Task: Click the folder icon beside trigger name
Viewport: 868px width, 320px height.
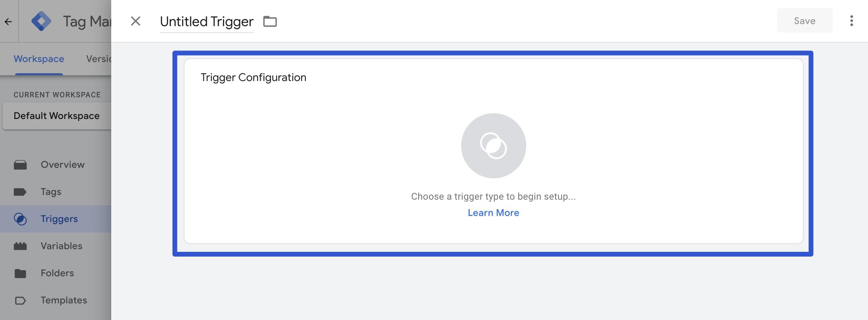Action: click(x=270, y=21)
